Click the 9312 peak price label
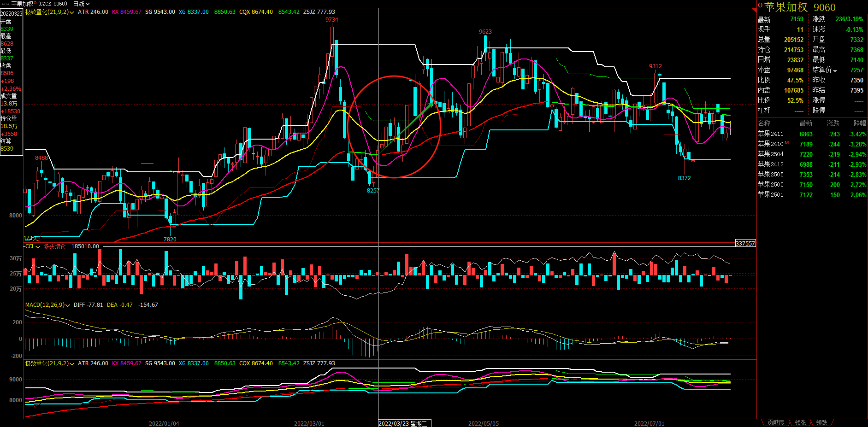 tap(655, 66)
